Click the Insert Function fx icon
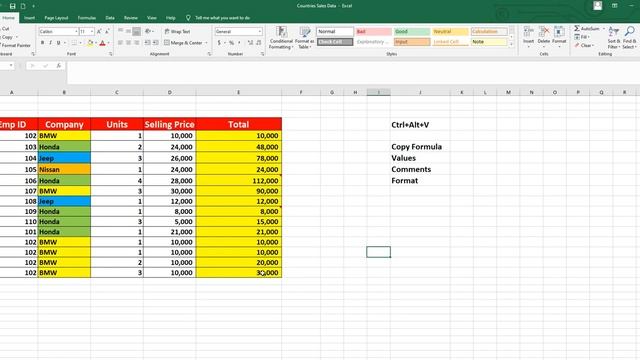 coord(59,66)
